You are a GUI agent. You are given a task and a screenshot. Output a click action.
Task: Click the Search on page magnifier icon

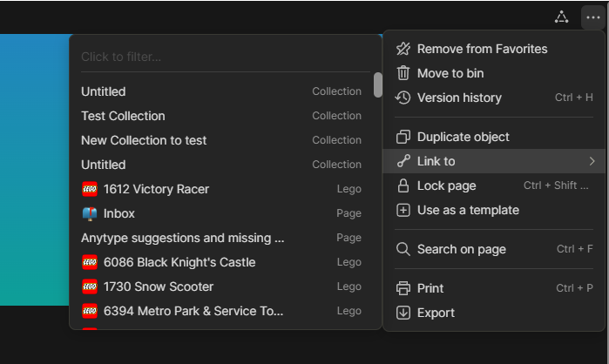pyautogui.click(x=403, y=249)
